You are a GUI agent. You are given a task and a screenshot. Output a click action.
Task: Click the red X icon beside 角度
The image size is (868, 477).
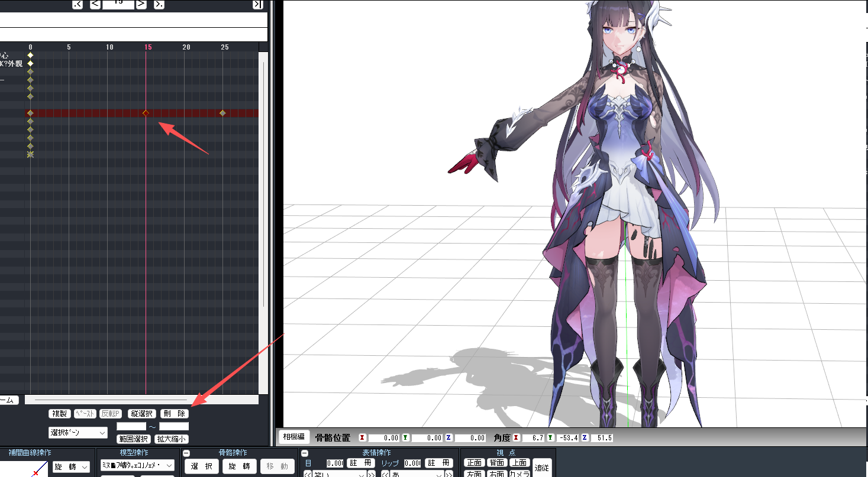pos(517,438)
